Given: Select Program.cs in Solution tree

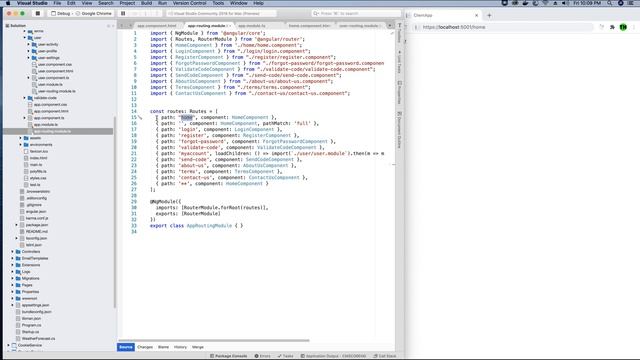Looking at the screenshot, I should (x=31, y=325).
